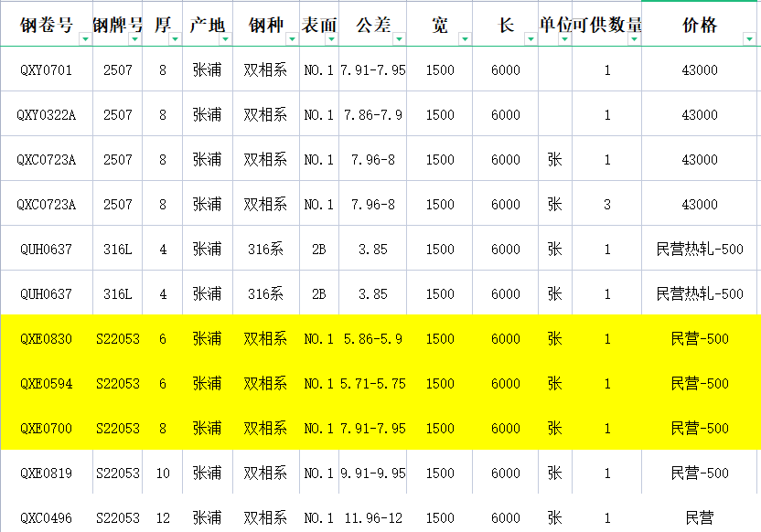Click the highlighted QXE0830 cell
The image size is (761, 532).
(46, 339)
